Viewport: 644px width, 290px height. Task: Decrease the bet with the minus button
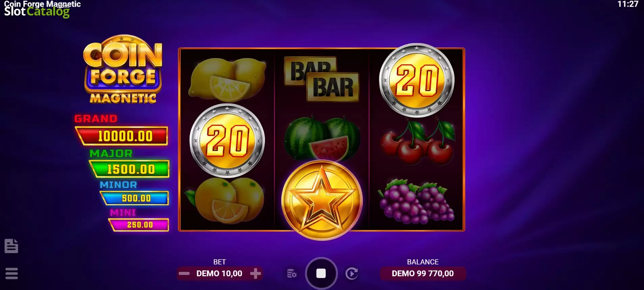(x=184, y=273)
